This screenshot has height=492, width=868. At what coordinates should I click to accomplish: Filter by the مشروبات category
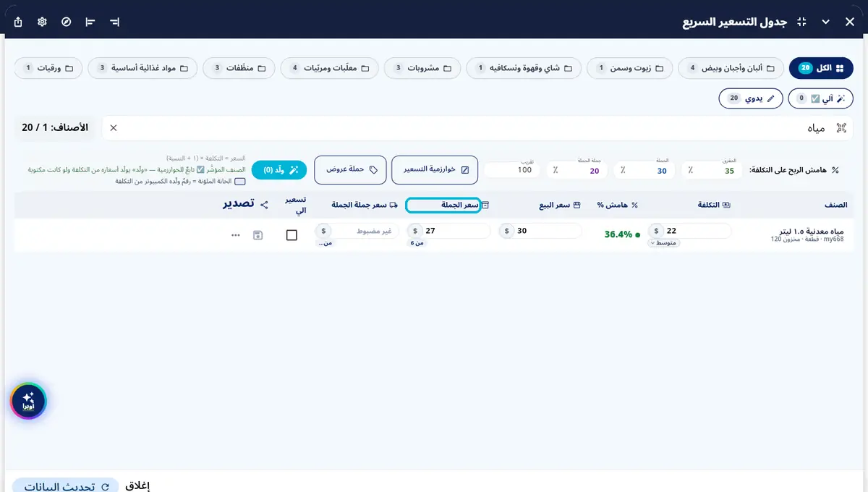(x=423, y=68)
